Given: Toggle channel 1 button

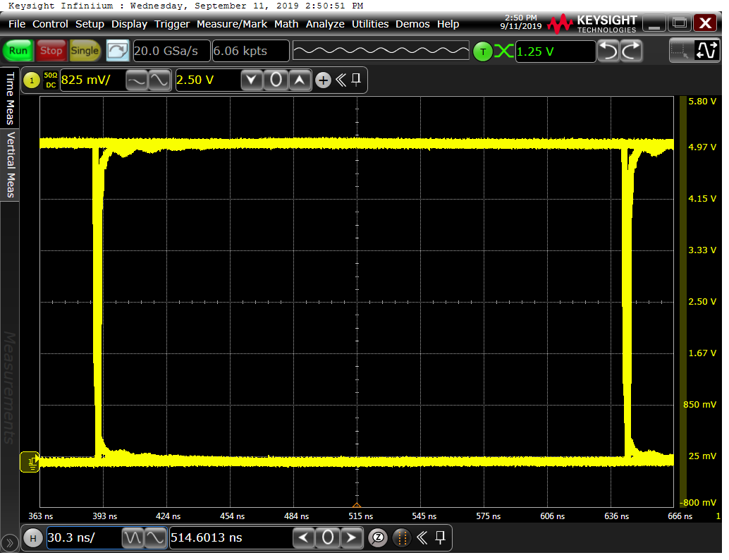Looking at the screenshot, I should click(32, 80).
